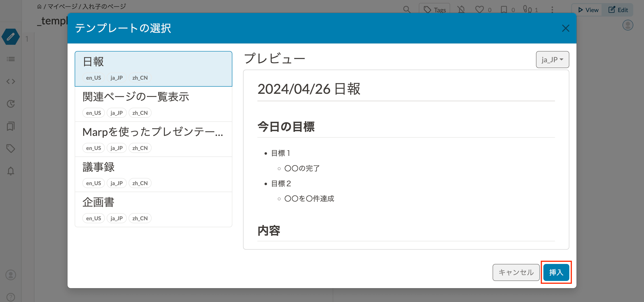Show recent changes via clock icon
The image size is (644, 302).
(x=10, y=104)
